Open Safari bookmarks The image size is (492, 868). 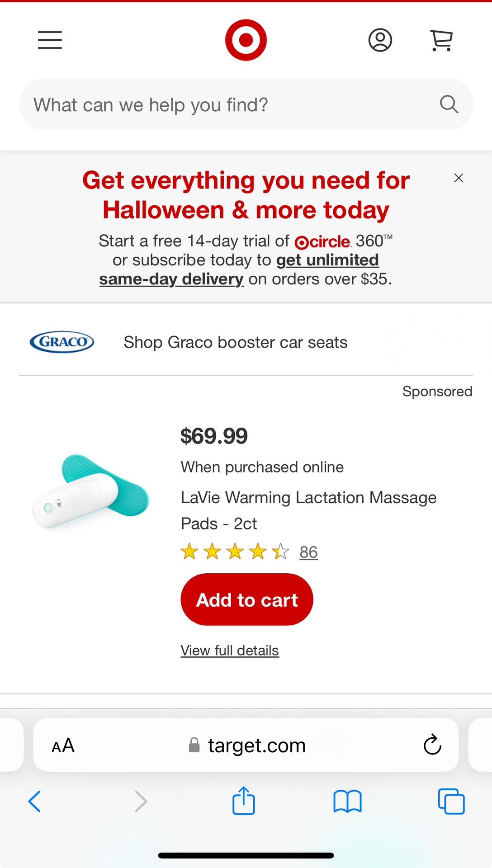pos(347,801)
